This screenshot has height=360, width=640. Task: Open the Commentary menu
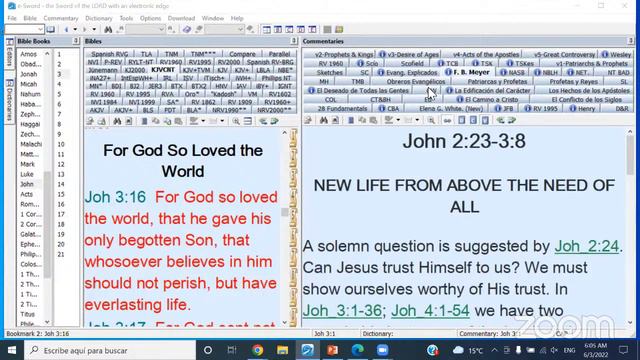point(61,18)
